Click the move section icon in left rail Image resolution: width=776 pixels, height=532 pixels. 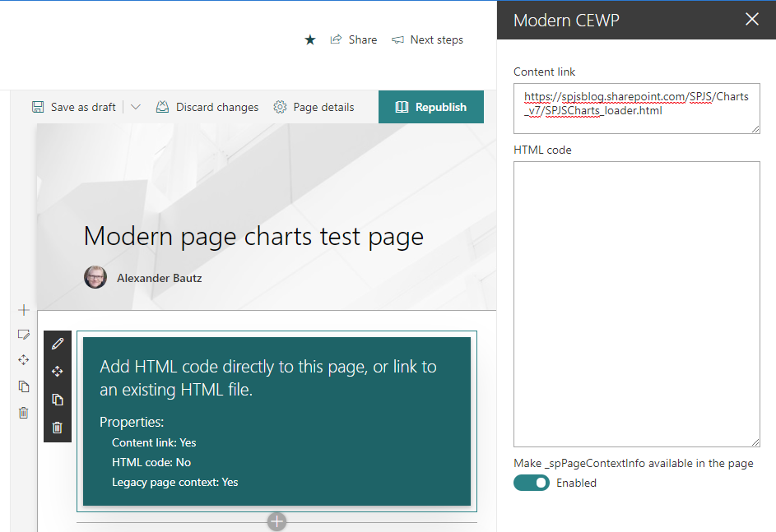pyautogui.click(x=24, y=360)
